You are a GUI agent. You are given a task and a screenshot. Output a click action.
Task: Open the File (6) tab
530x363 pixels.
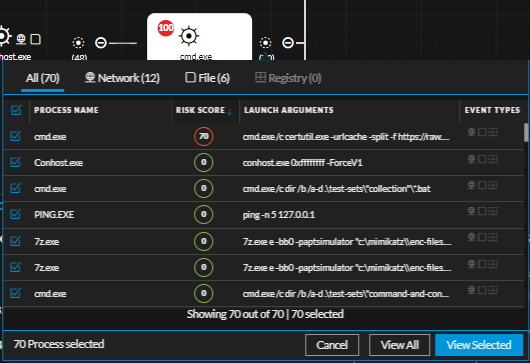207,78
